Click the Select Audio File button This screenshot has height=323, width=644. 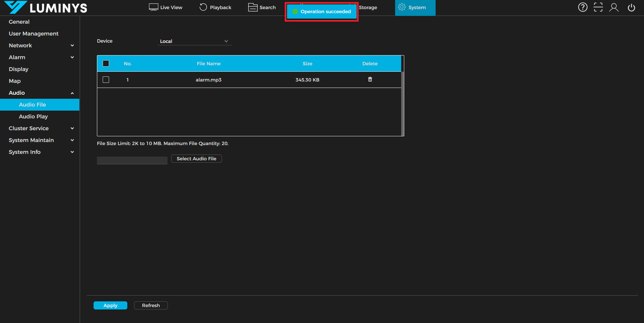196,159
